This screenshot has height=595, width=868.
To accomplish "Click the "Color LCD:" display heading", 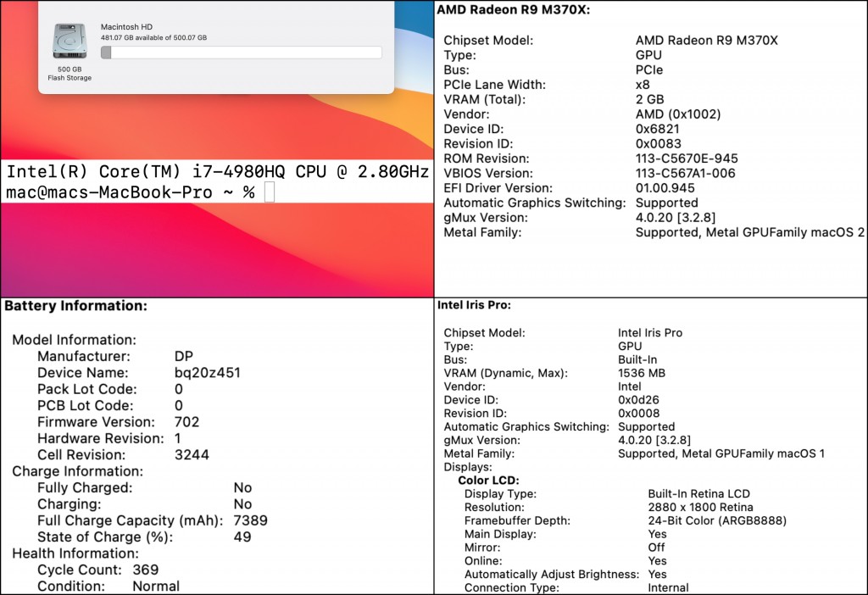I will (x=488, y=481).
